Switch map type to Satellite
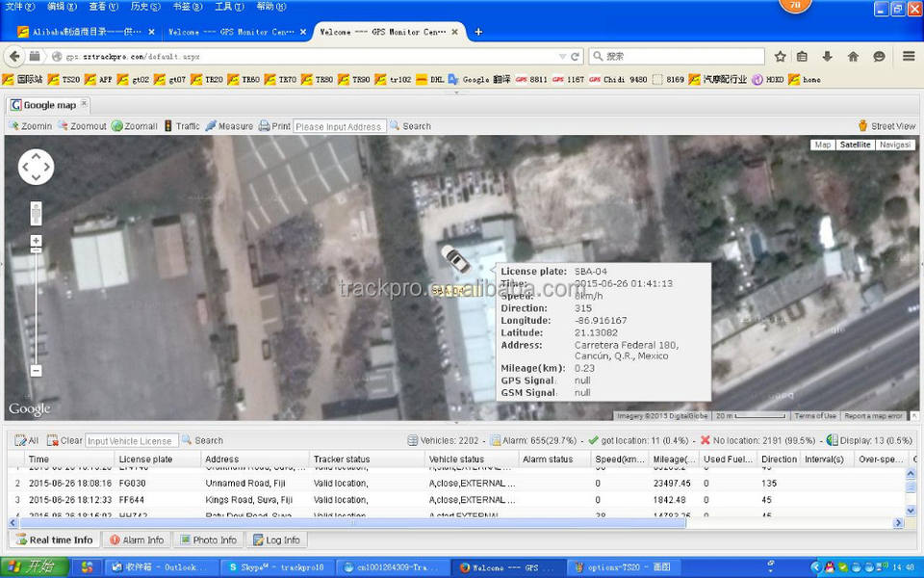The image size is (924, 578). (855, 144)
